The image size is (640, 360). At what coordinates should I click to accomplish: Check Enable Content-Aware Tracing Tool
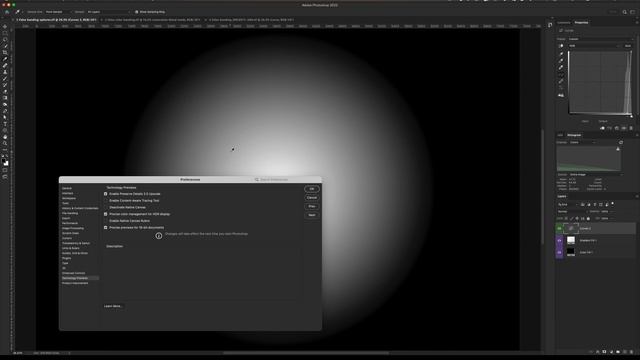(x=106, y=200)
